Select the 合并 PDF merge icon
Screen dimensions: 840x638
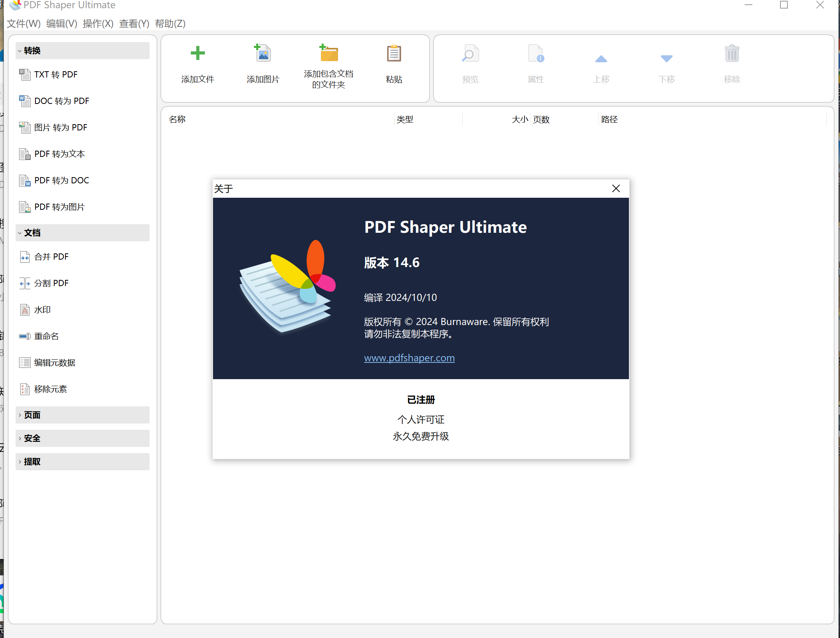click(x=25, y=257)
